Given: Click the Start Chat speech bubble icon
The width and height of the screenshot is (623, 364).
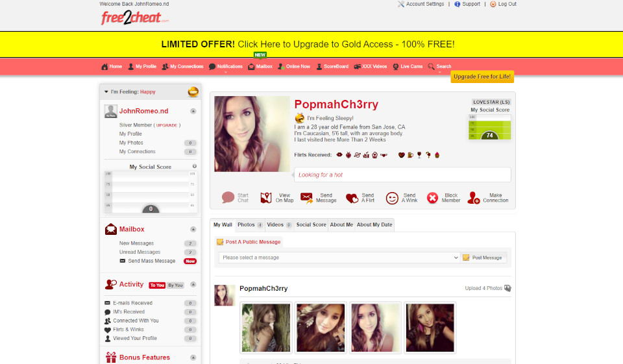Looking at the screenshot, I should point(228,198).
